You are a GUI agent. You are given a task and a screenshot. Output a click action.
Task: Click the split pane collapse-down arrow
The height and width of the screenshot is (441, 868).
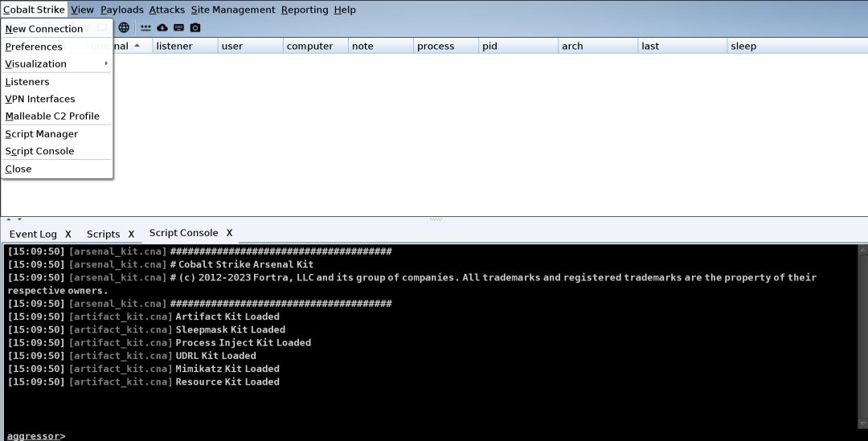(19, 219)
